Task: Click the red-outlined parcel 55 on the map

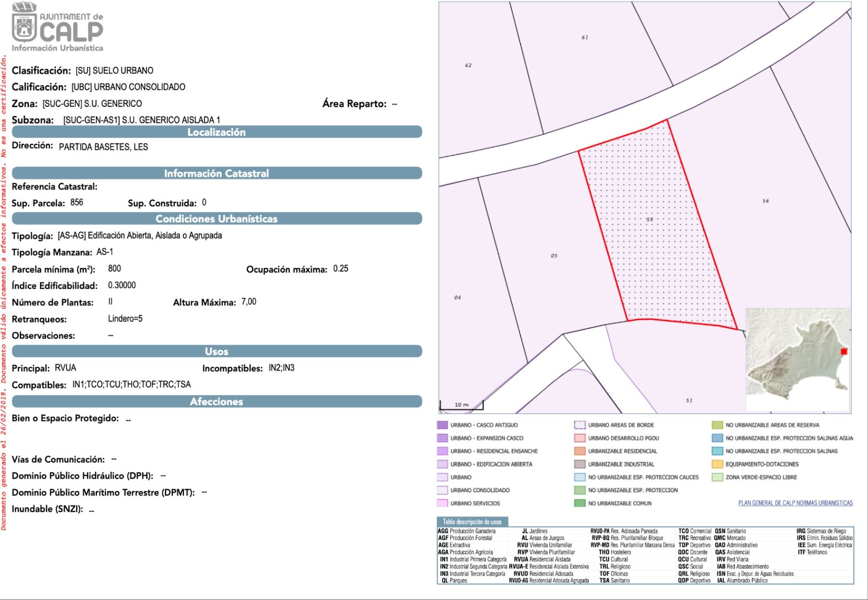Action: [655, 228]
